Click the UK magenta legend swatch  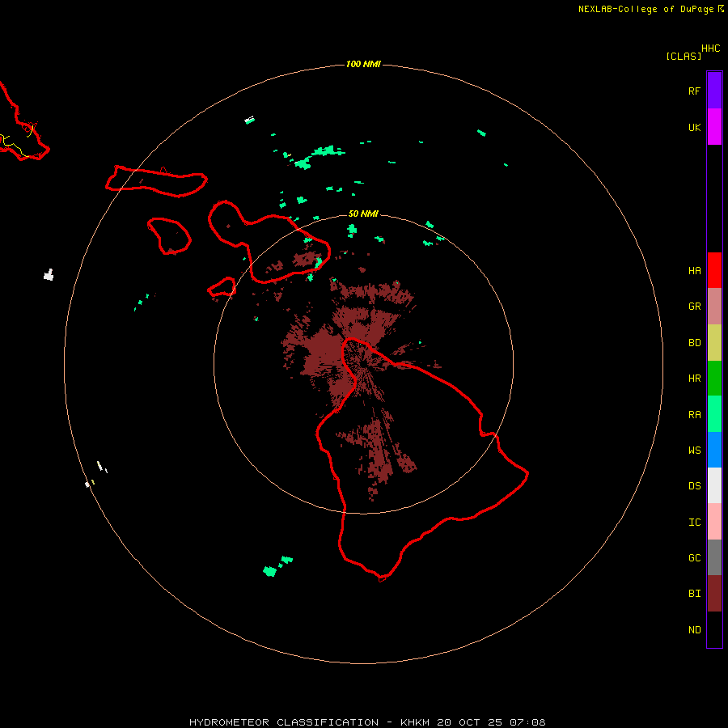coord(714,127)
